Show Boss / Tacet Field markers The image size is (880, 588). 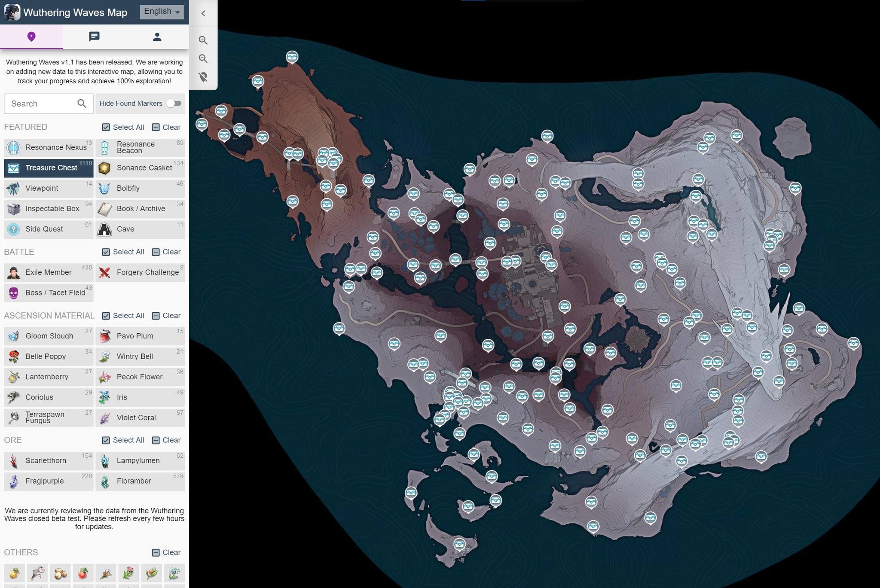coord(49,293)
